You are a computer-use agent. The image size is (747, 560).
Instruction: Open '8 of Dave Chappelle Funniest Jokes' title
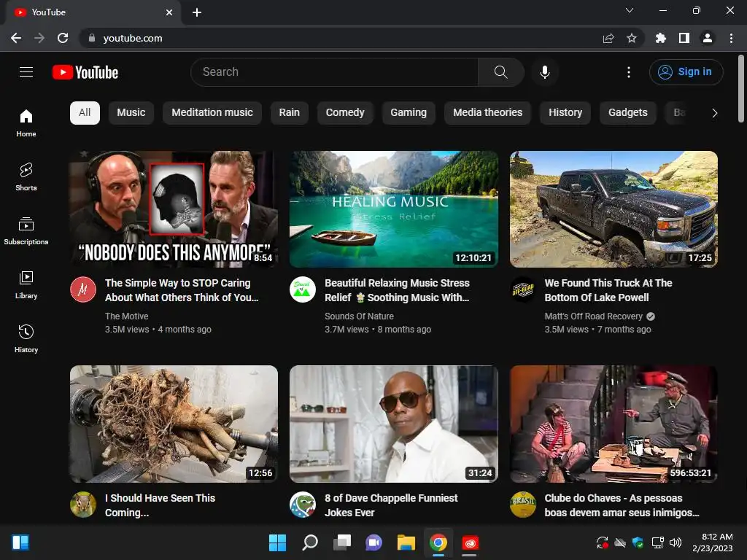point(391,505)
